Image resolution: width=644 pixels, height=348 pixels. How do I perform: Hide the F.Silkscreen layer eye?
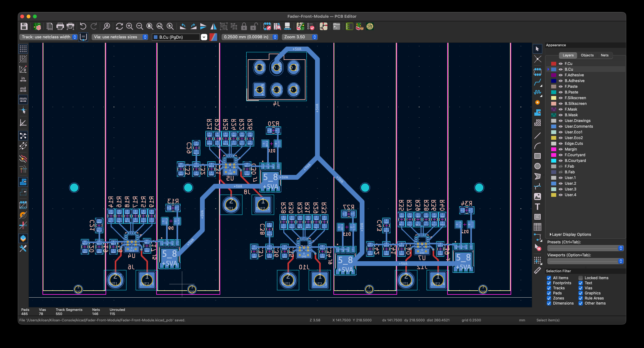click(x=561, y=98)
